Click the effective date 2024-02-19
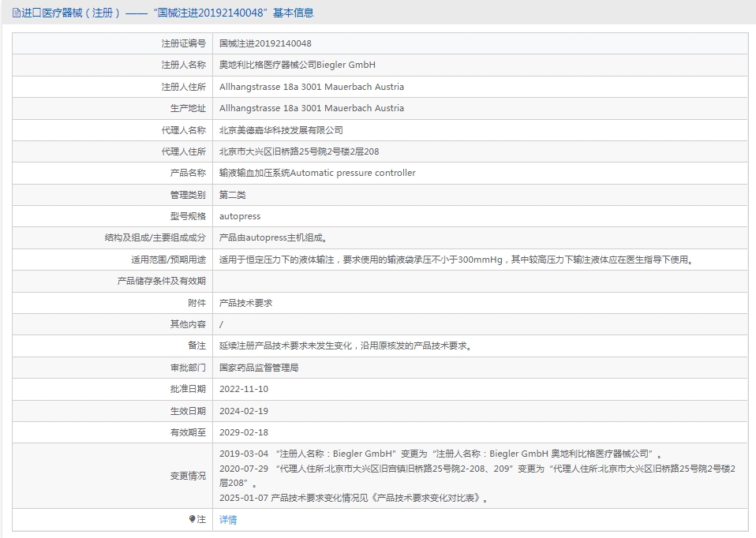The height and width of the screenshot is (538, 756). [244, 411]
